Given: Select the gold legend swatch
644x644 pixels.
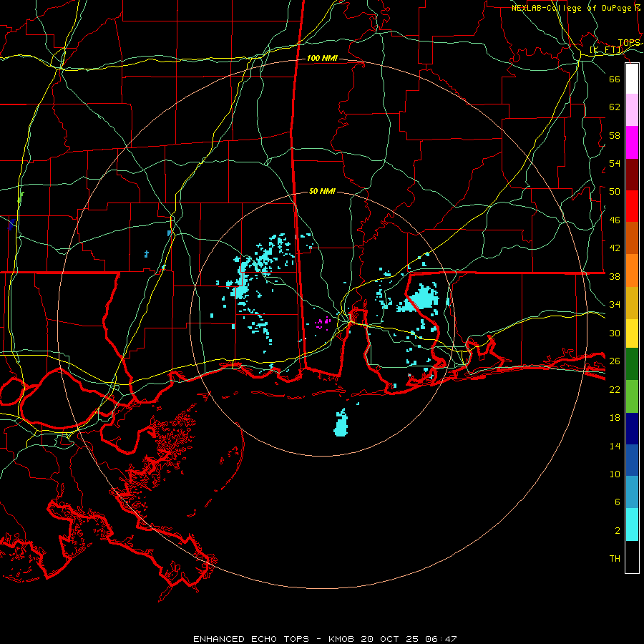Looking at the screenshot, I should pos(632,303).
